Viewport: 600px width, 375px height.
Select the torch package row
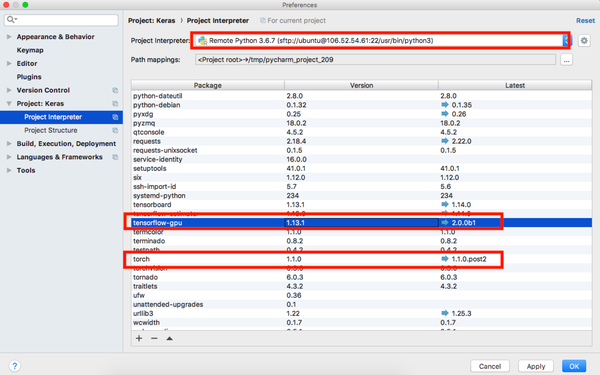pyautogui.click(x=362, y=259)
